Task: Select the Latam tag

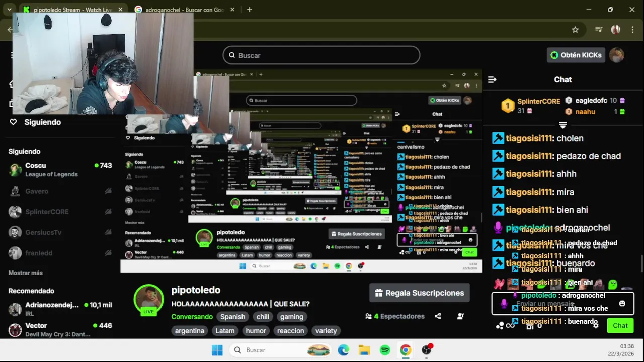Action: pyautogui.click(x=225, y=331)
